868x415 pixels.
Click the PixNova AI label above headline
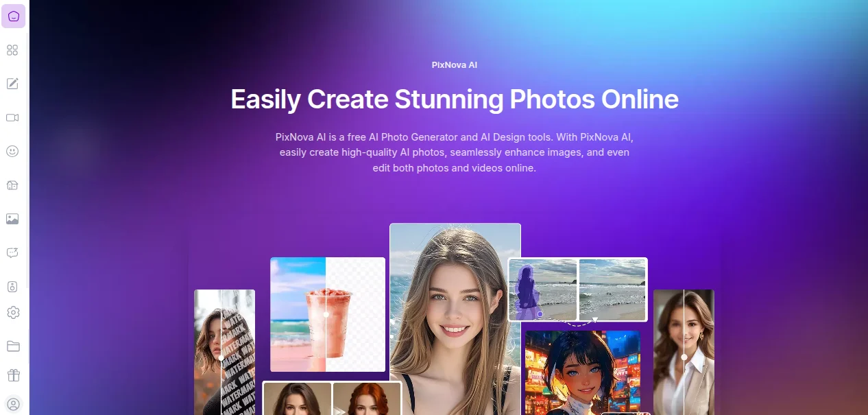(x=455, y=65)
